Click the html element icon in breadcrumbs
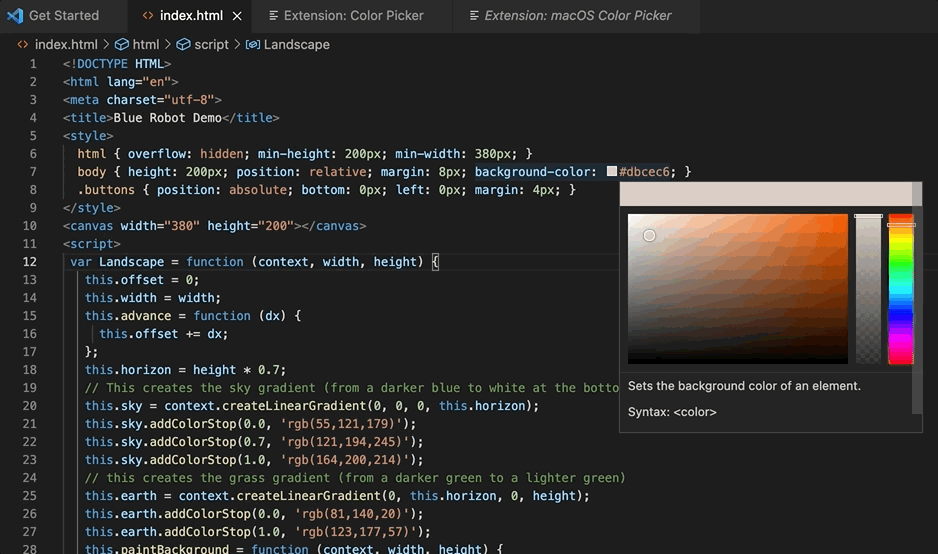 [122, 45]
